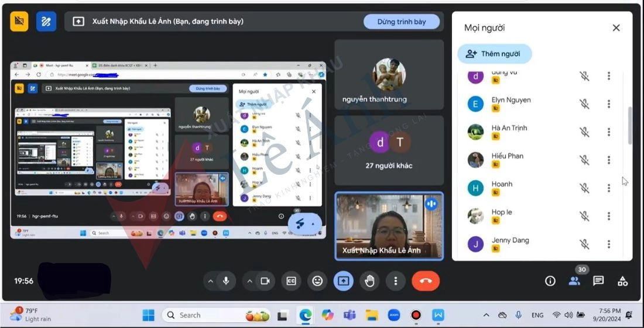Toggle closed captions CC button

[291, 281]
